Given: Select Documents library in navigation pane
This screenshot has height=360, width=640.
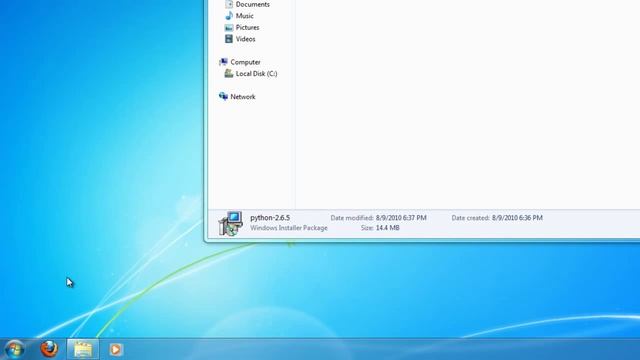Looking at the screenshot, I should [x=247, y=4].
